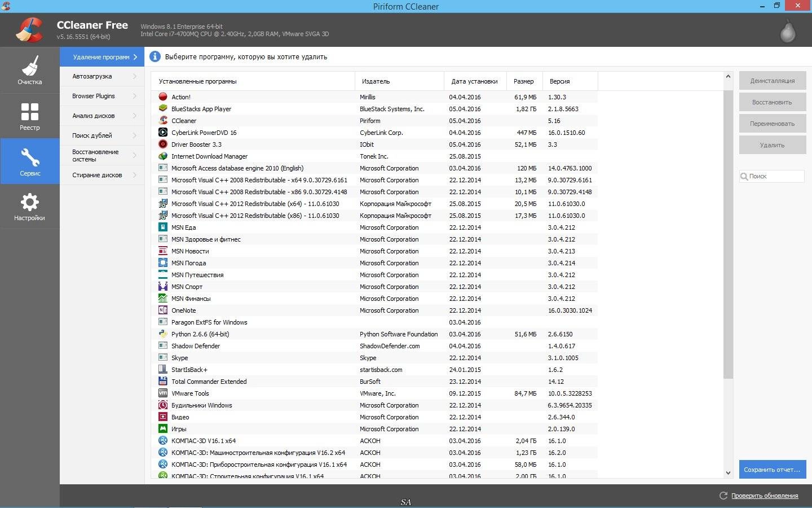
Task: Sort by Размер column header
Action: click(524, 81)
